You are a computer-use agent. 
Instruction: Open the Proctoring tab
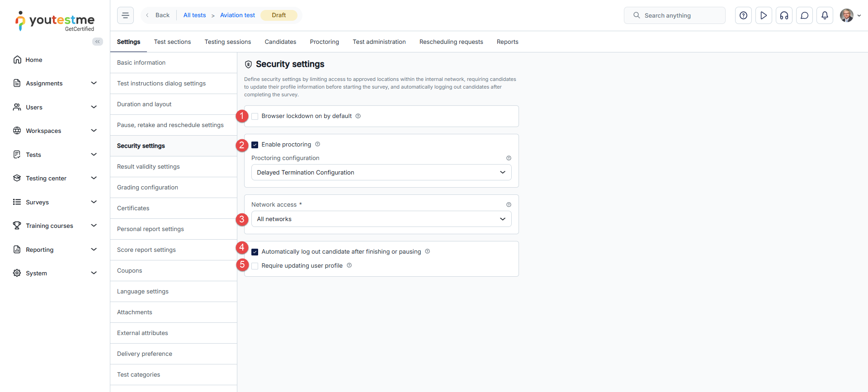tap(324, 42)
